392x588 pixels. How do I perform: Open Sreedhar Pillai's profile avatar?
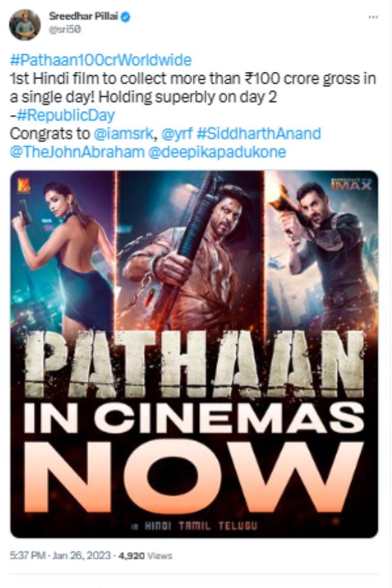(25, 24)
